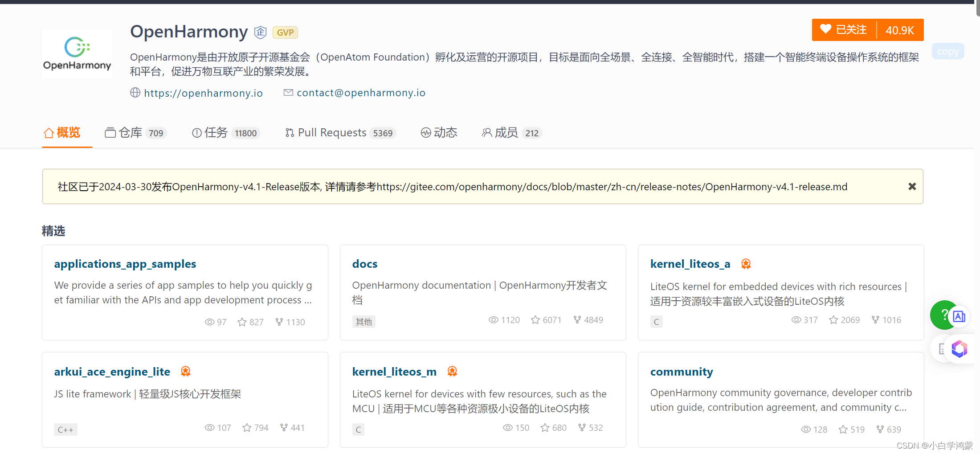980x454 pixels.
Task: Click the star icon on docs card
Action: [x=535, y=320]
